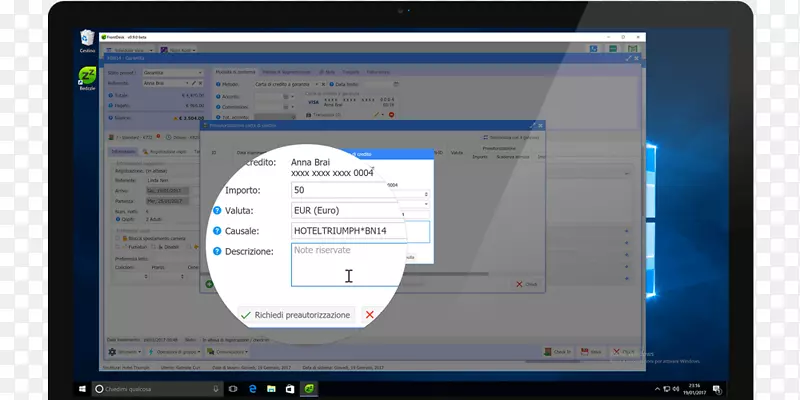Open File Explorer from the taskbar
This screenshot has width=800, height=400.
click(270, 387)
